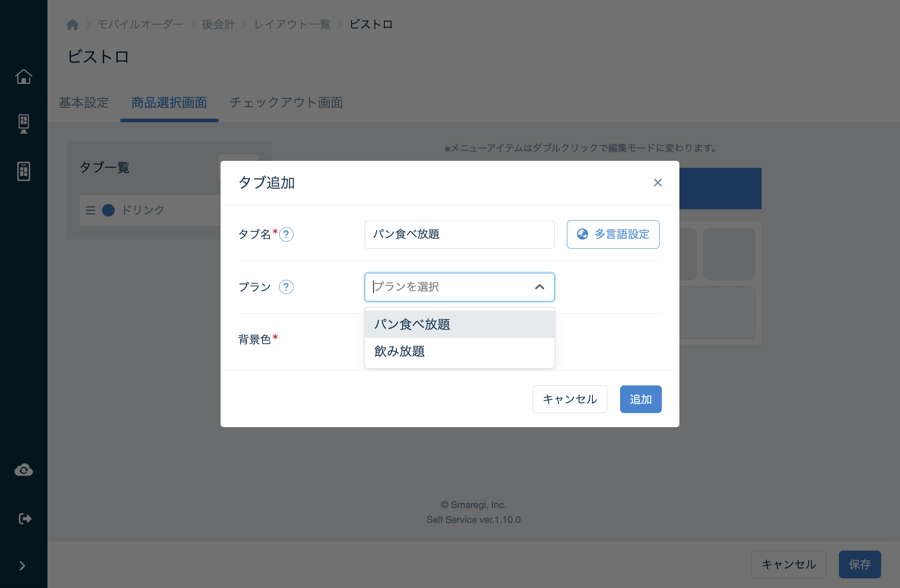This screenshot has height=588, width=900.
Task: Click the logout icon in the sidebar
Action: [23, 518]
